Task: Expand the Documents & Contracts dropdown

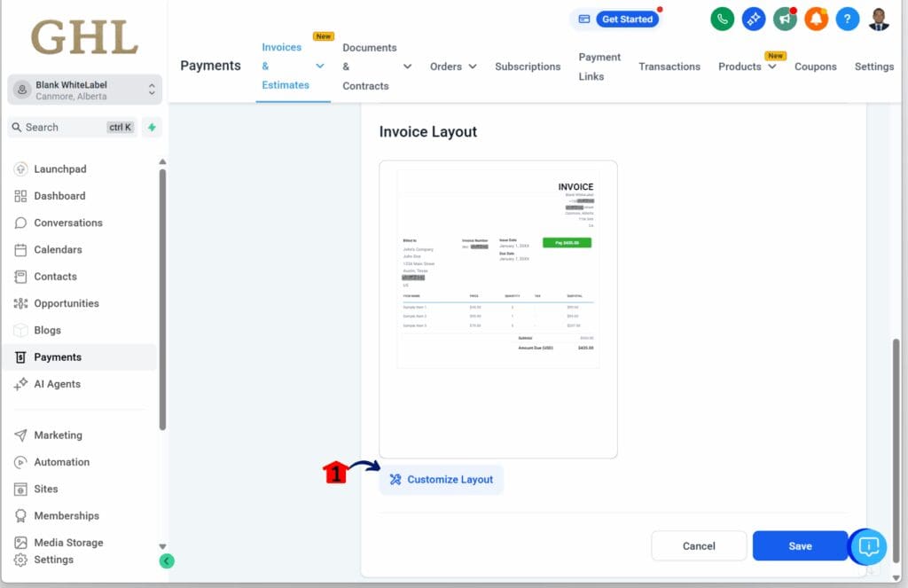Action: (x=407, y=66)
